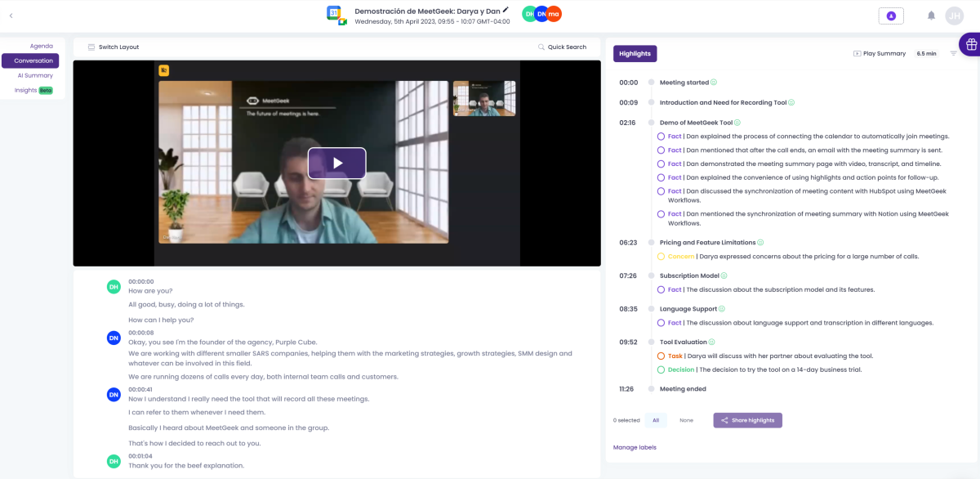
Task: Click the DH speaker avatar at 00:01:04
Action: pos(114,461)
